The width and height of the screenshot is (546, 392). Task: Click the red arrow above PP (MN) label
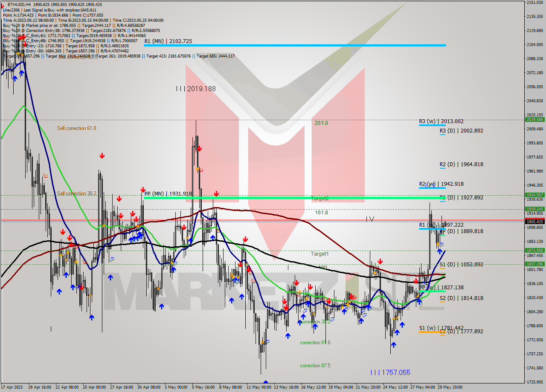click(x=143, y=189)
